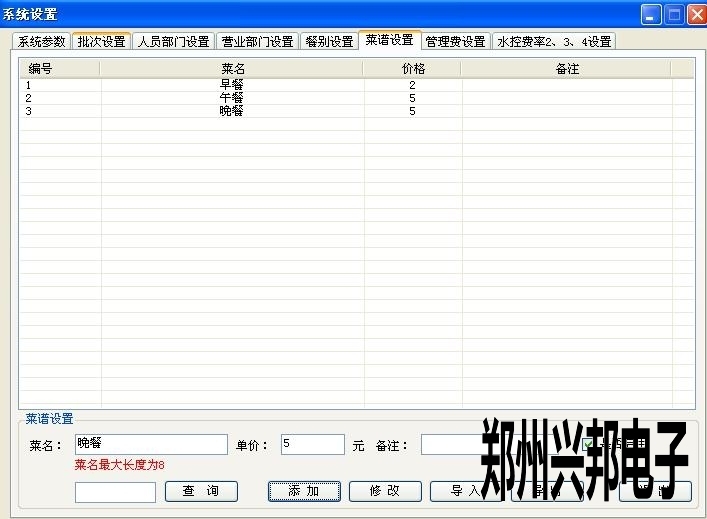707x519 pixels.
Task: Click the 备注 remarks input field
Action: click(450, 444)
